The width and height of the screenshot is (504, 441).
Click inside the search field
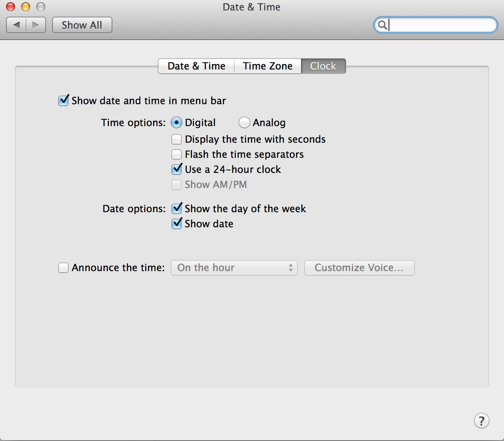(x=434, y=25)
